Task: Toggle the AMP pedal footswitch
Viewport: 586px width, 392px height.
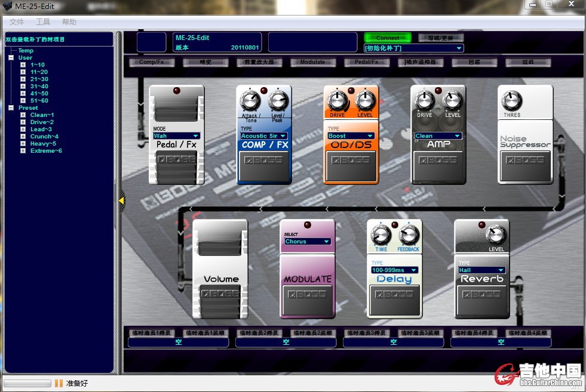Action: [x=438, y=166]
